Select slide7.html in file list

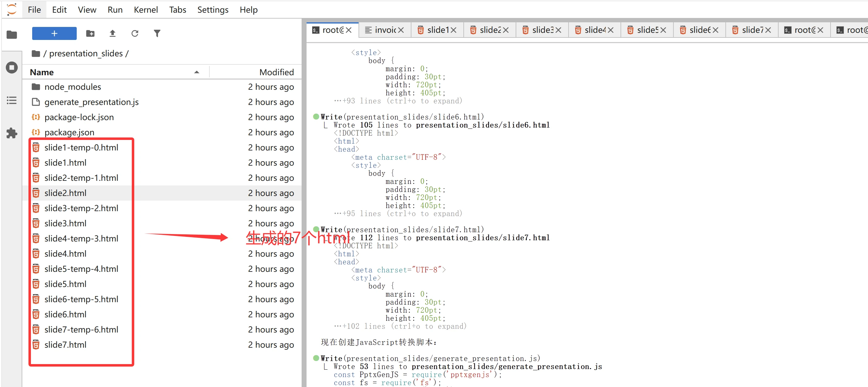(65, 345)
